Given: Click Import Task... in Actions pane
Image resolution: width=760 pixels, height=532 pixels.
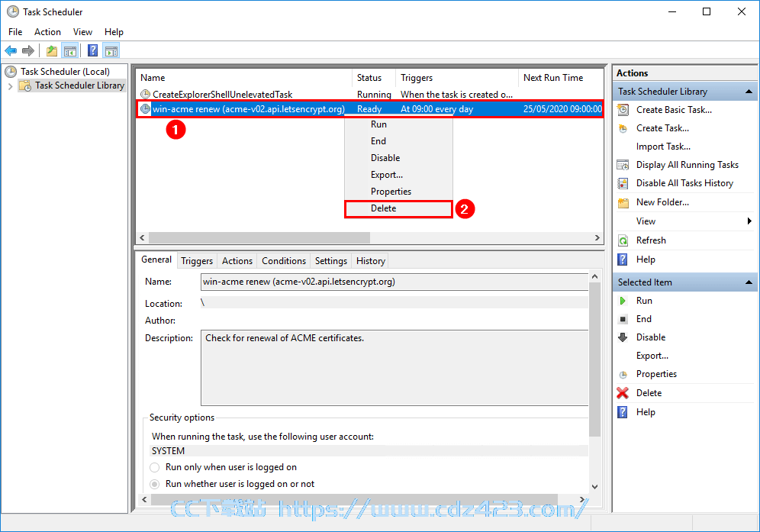Looking at the screenshot, I should (663, 147).
